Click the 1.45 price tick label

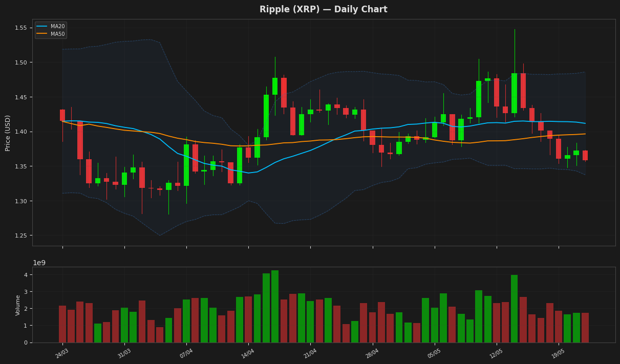click(21, 97)
